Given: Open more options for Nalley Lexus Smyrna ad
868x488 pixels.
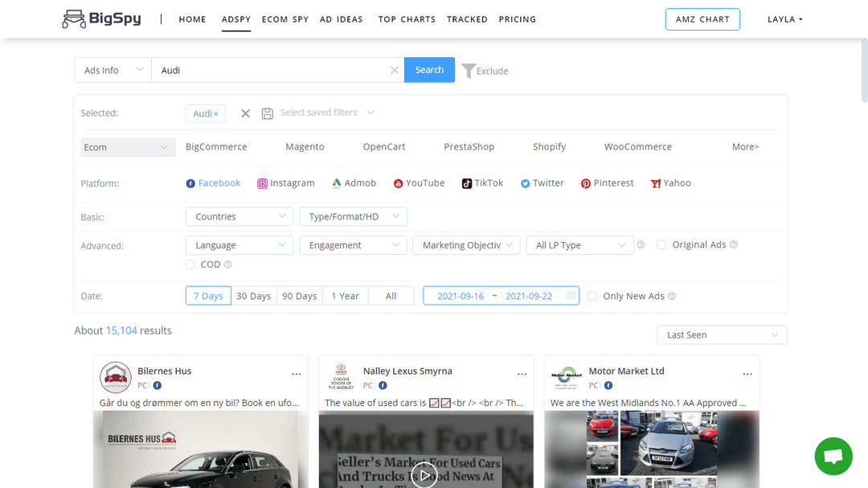Looking at the screenshot, I should click(x=522, y=374).
